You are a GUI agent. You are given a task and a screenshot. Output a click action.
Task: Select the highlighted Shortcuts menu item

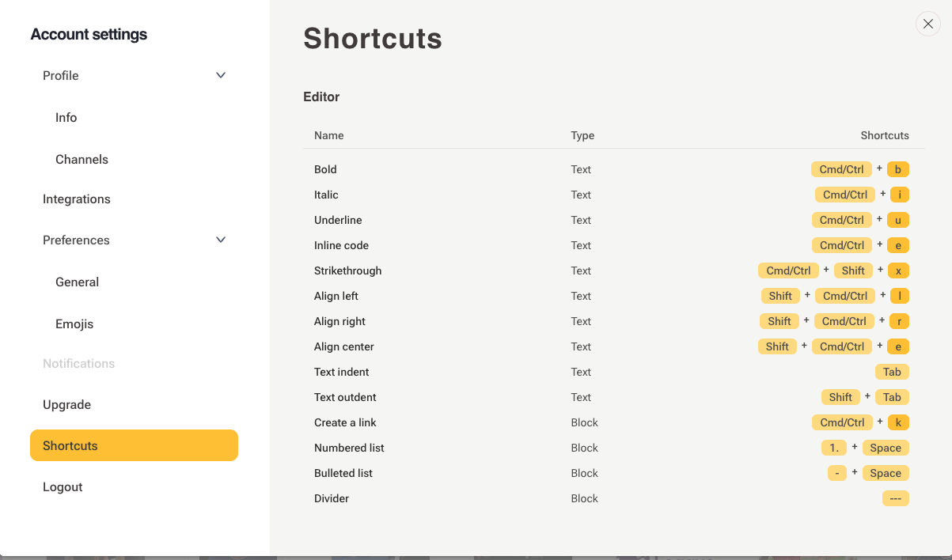point(134,445)
